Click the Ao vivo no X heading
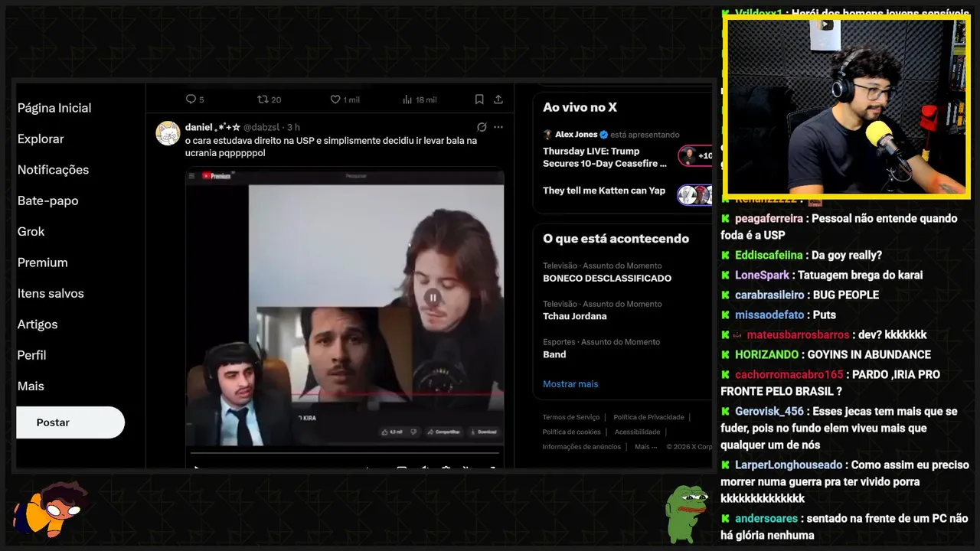The width and height of the screenshot is (980, 551). click(x=580, y=107)
